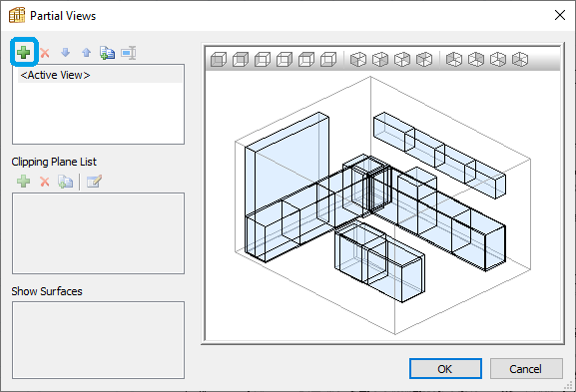Edit the clipping plane using the pencil icon
The image size is (576, 392).
[94, 182]
